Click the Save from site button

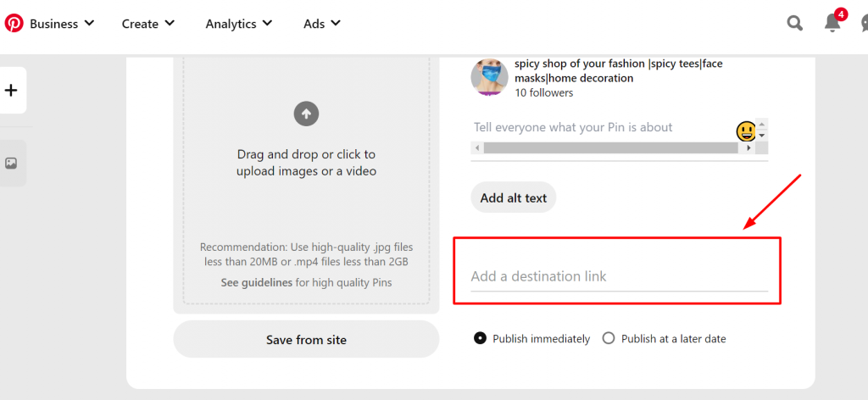306,340
